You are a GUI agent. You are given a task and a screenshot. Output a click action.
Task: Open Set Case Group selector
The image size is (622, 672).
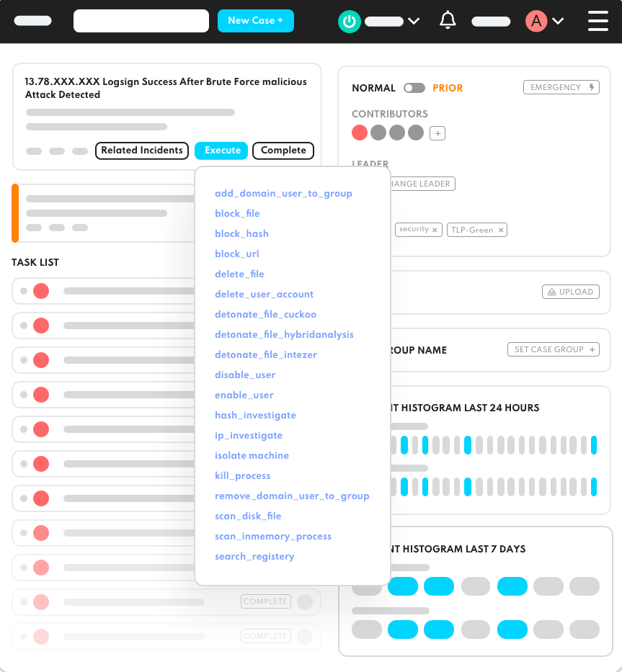pyautogui.click(x=554, y=349)
